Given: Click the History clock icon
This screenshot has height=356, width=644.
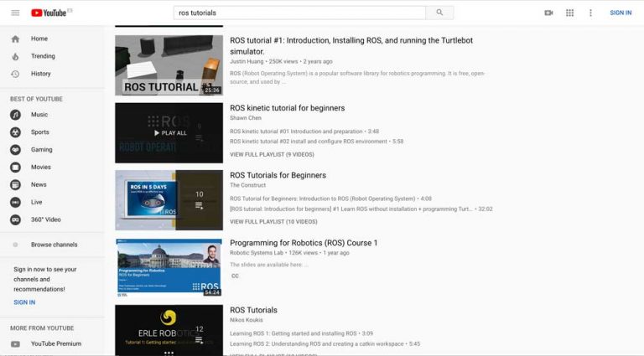Looking at the screenshot, I should coord(15,74).
